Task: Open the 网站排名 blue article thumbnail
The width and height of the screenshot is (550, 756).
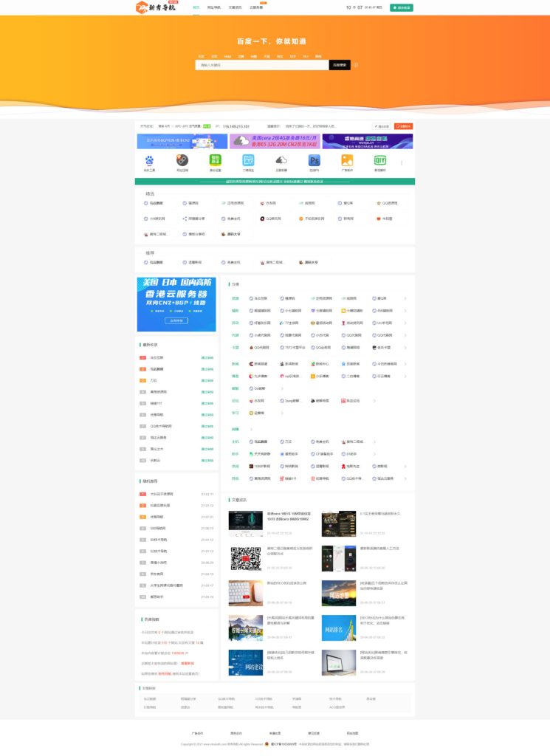Action: coord(339,628)
